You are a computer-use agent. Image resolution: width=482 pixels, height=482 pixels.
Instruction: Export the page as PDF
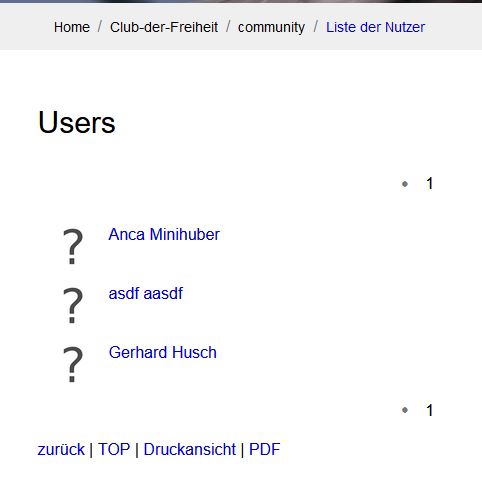tap(265, 449)
